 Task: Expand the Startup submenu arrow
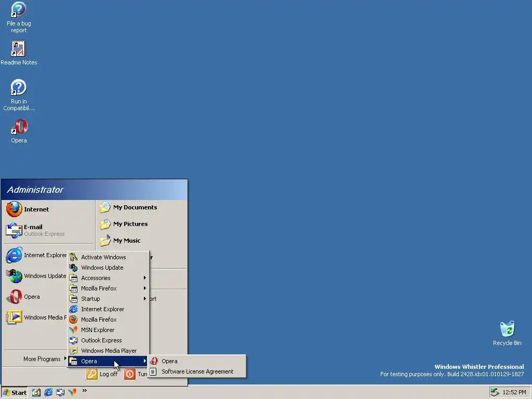(x=145, y=299)
